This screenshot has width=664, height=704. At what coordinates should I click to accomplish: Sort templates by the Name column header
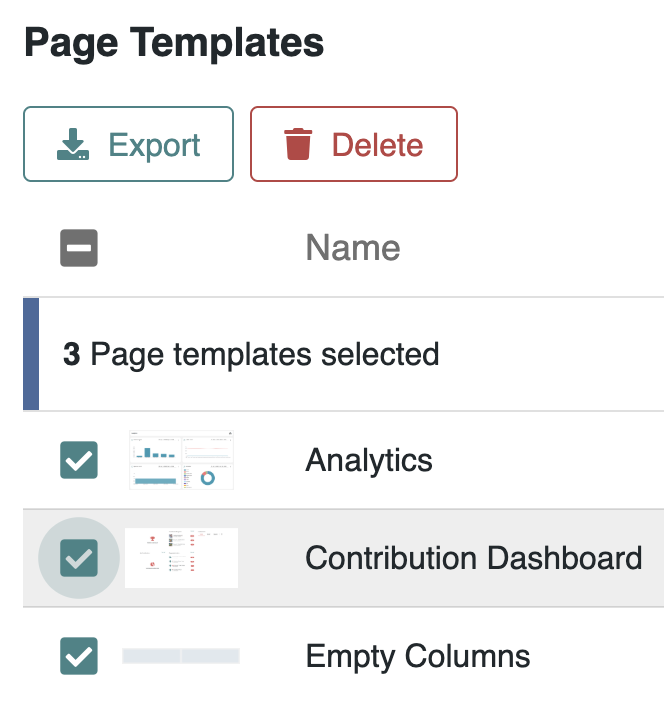coord(352,248)
